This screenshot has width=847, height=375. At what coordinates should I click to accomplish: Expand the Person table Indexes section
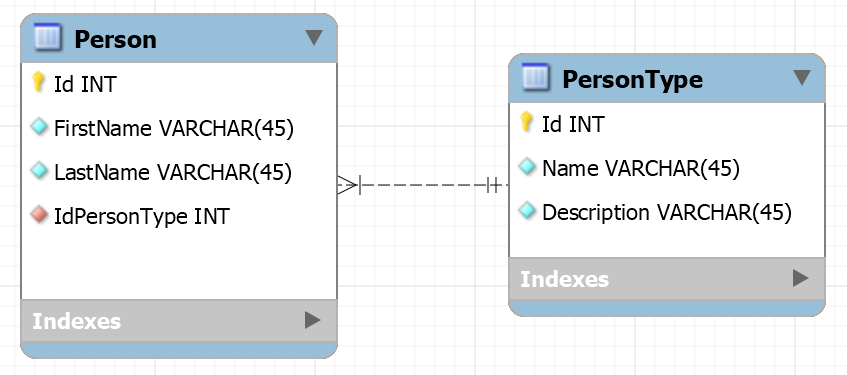[x=313, y=320]
